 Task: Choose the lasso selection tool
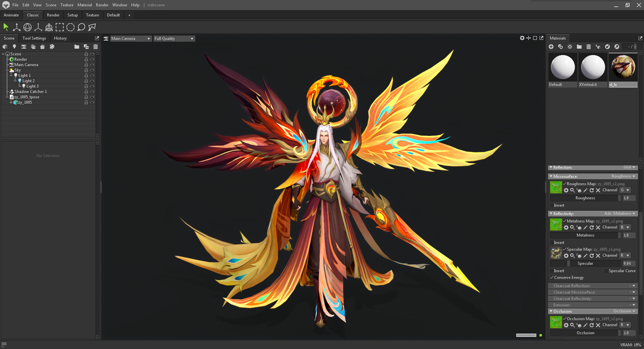pos(81,27)
